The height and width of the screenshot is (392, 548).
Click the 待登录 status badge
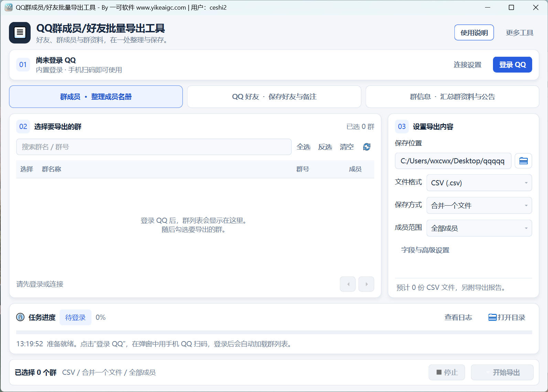click(x=75, y=317)
